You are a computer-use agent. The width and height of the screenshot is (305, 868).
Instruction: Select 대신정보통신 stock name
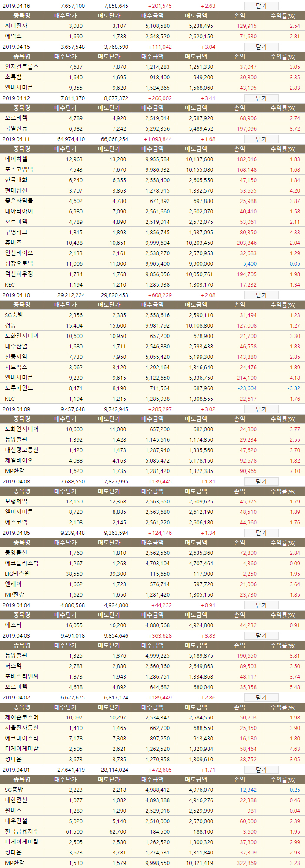pos(22,450)
